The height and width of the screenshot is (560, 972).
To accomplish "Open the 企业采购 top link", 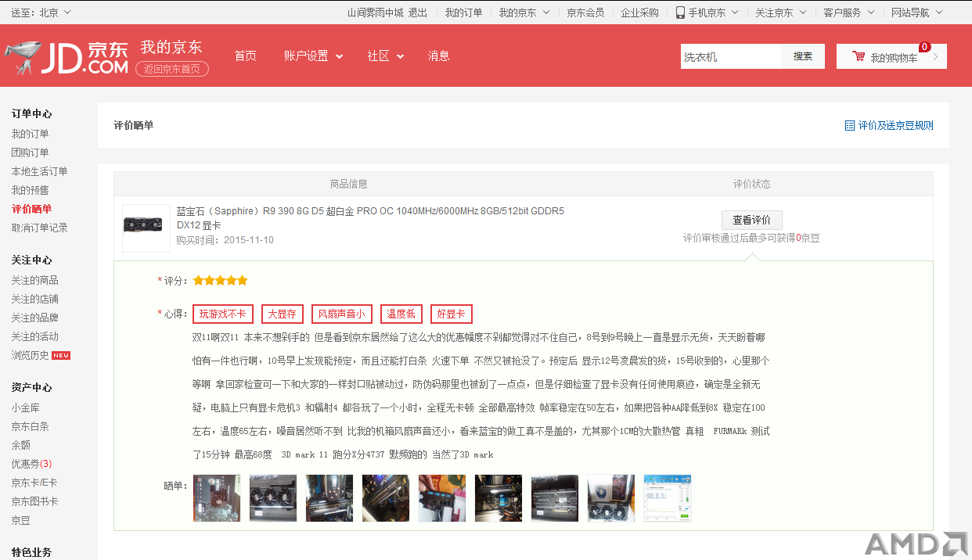I will click(639, 13).
